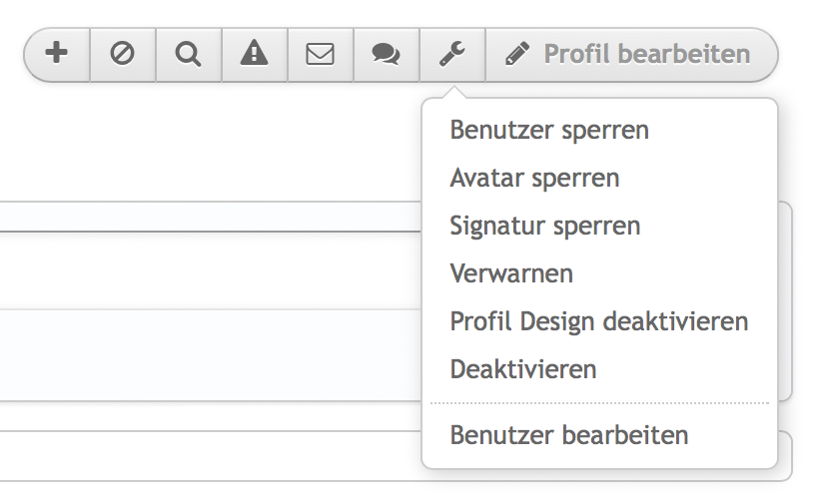Open search with the magnifying glass icon

188,54
